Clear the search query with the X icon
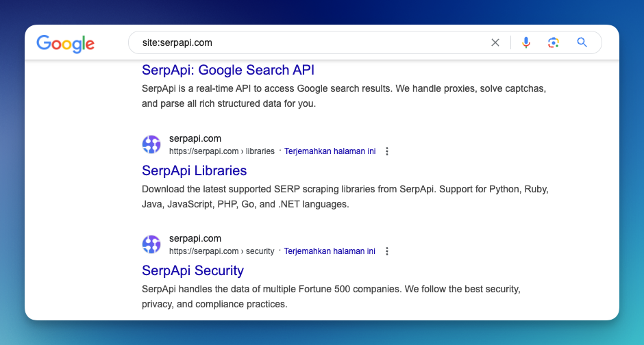This screenshot has height=345, width=644. pyautogui.click(x=495, y=42)
